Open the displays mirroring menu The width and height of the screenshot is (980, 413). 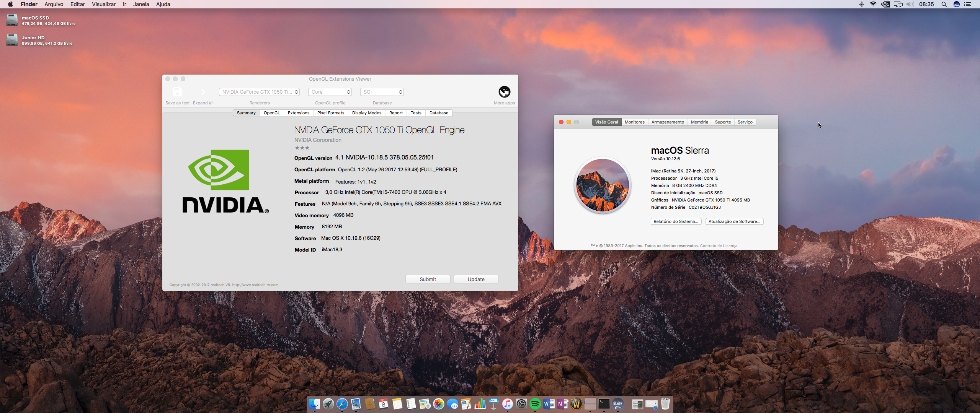click(898, 4)
